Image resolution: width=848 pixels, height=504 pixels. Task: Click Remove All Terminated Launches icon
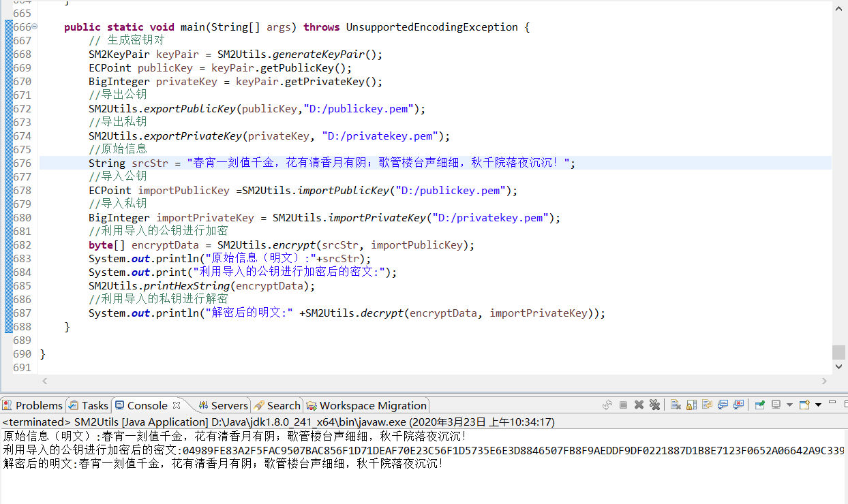[654, 405]
